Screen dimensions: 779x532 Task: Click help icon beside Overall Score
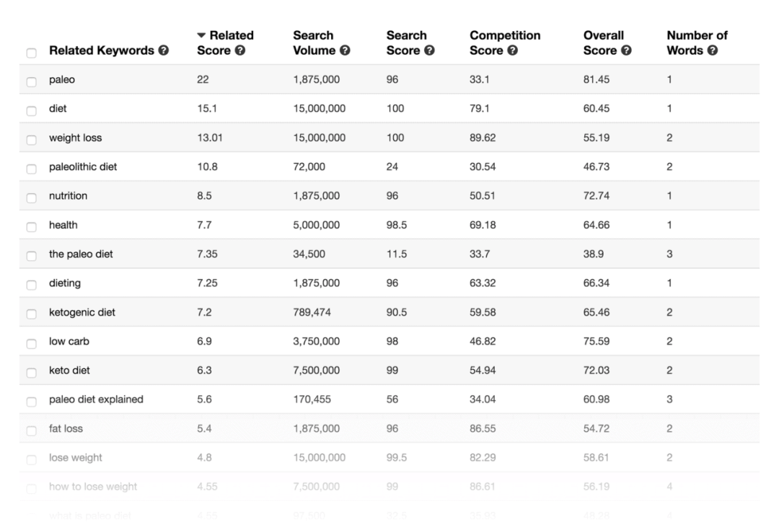pos(626,51)
